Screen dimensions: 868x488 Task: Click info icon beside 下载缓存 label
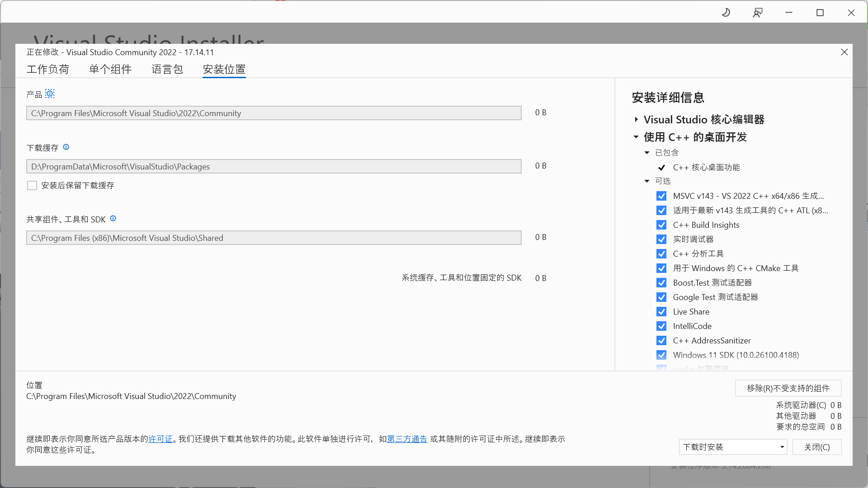click(x=66, y=147)
